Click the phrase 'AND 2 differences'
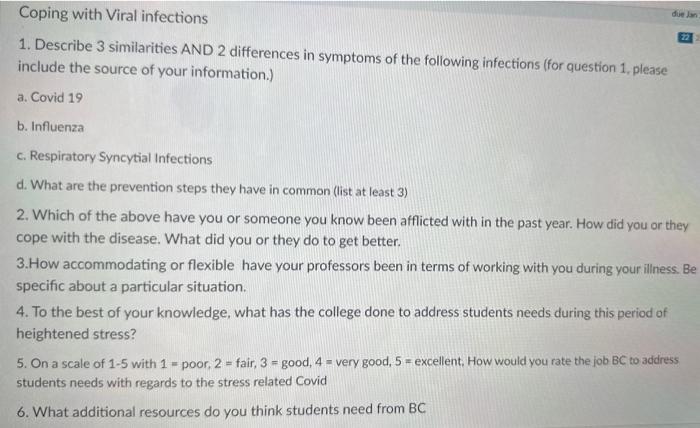This screenshot has width=700, height=428. [240, 51]
